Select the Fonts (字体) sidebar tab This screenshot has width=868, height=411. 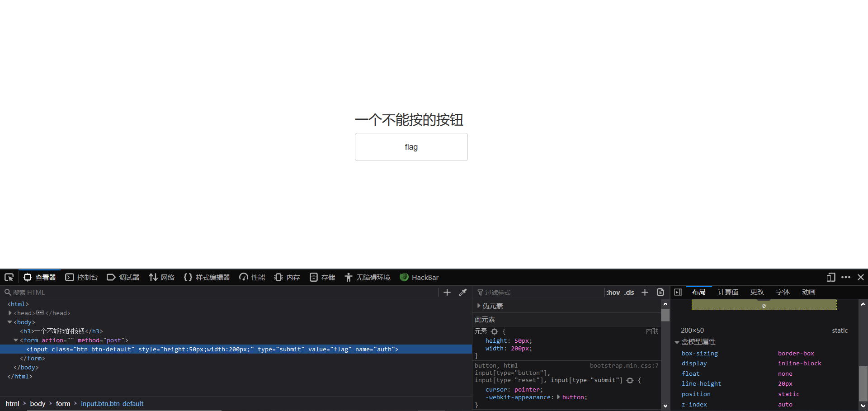[x=783, y=292]
